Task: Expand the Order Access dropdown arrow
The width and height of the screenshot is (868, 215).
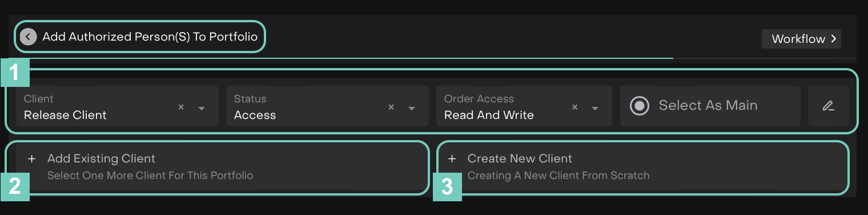Action: (595, 108)
